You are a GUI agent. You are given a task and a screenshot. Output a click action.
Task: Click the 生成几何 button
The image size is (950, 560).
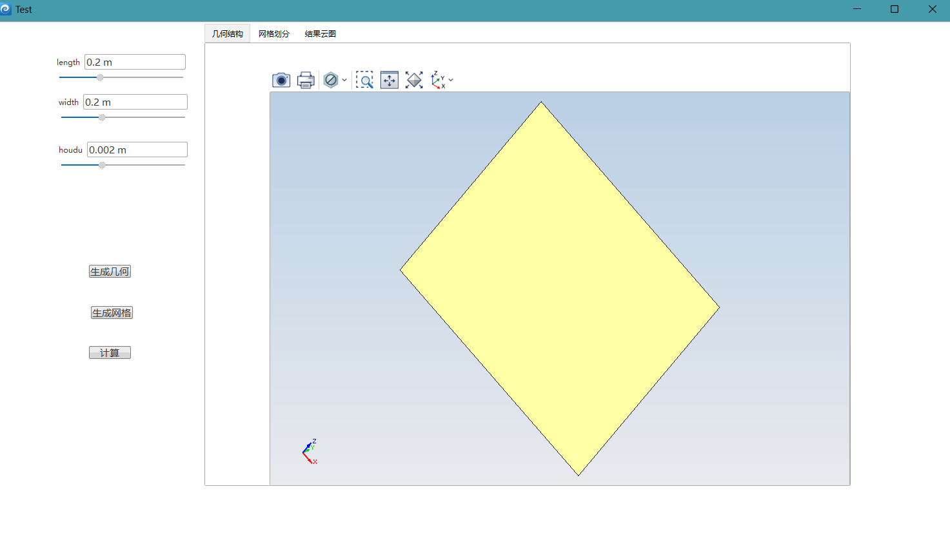pos(110,271)
